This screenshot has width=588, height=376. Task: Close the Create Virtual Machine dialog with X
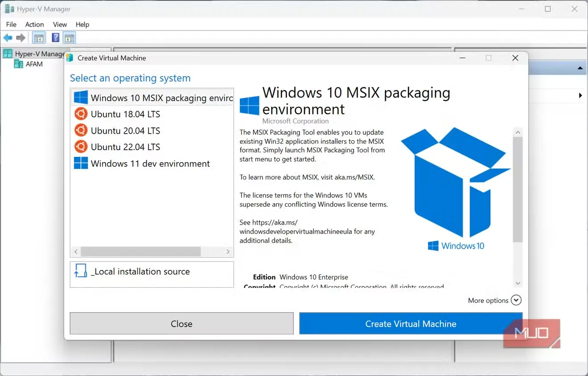pos(515,58)
